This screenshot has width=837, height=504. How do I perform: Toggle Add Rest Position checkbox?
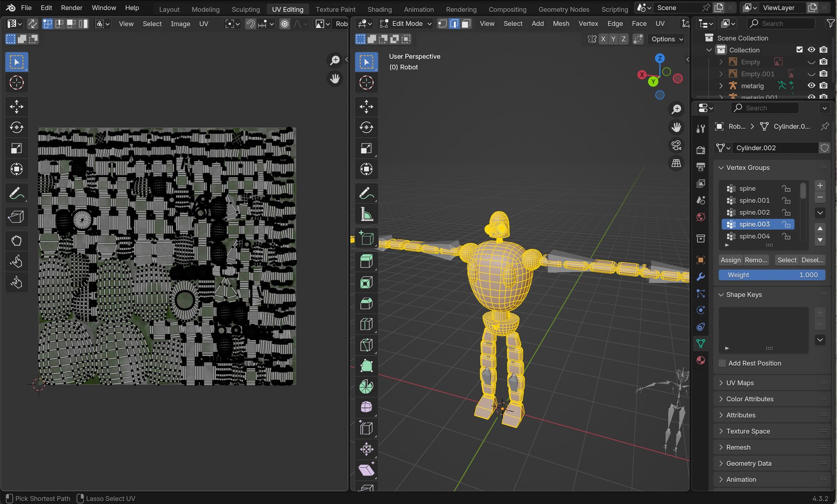click(723, 363)
